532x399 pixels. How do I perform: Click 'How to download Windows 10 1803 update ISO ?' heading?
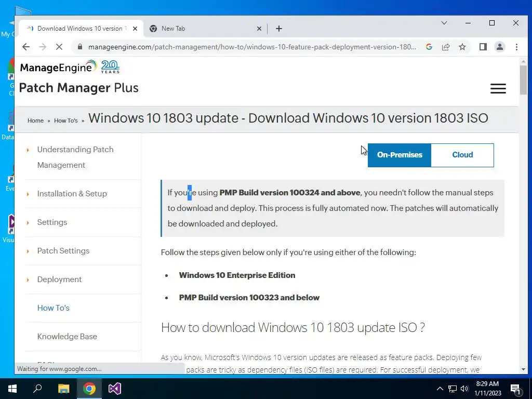point(293,327)
